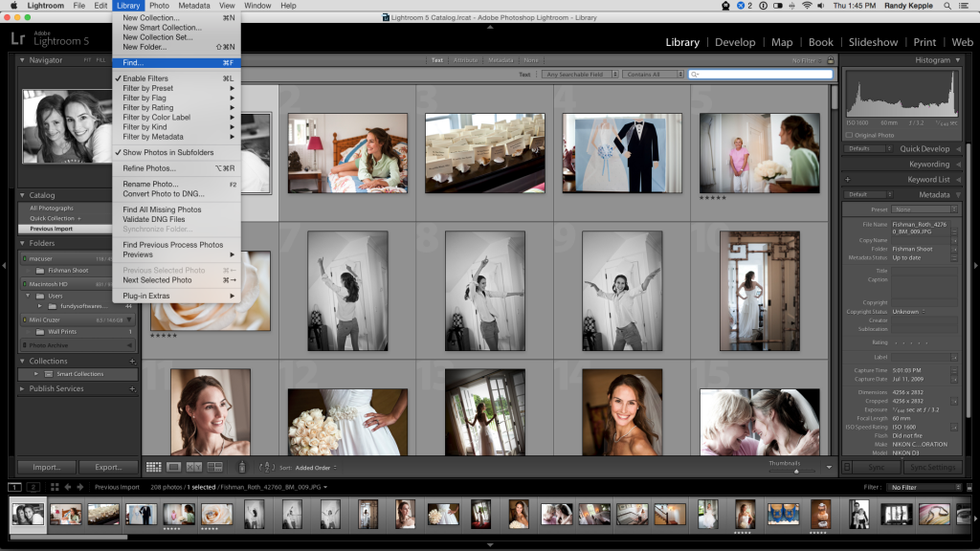Open the Any Searchable Field dropdown
980x551 pixels.
click(x=580, y=75)
